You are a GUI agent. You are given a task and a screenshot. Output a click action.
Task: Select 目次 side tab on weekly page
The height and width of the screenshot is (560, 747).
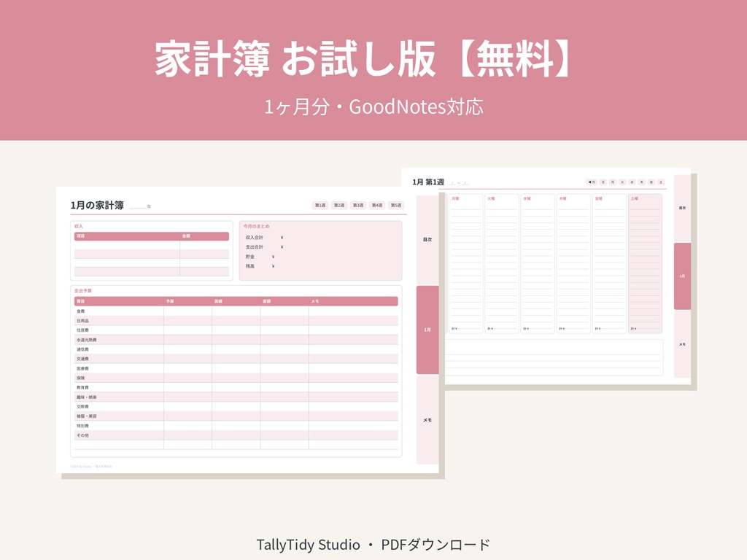pos(682,208)
